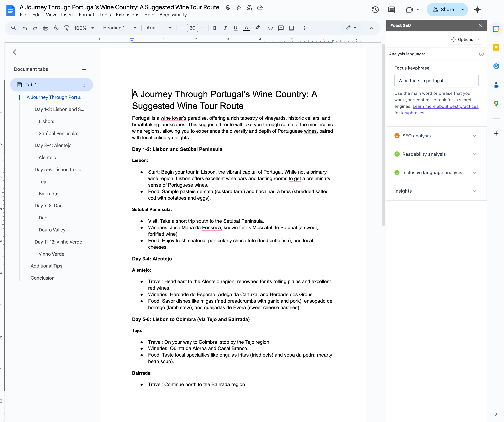Insert a link
Image resolution: width=504 pixels, height=422 pixels.
tap(270, 28)
